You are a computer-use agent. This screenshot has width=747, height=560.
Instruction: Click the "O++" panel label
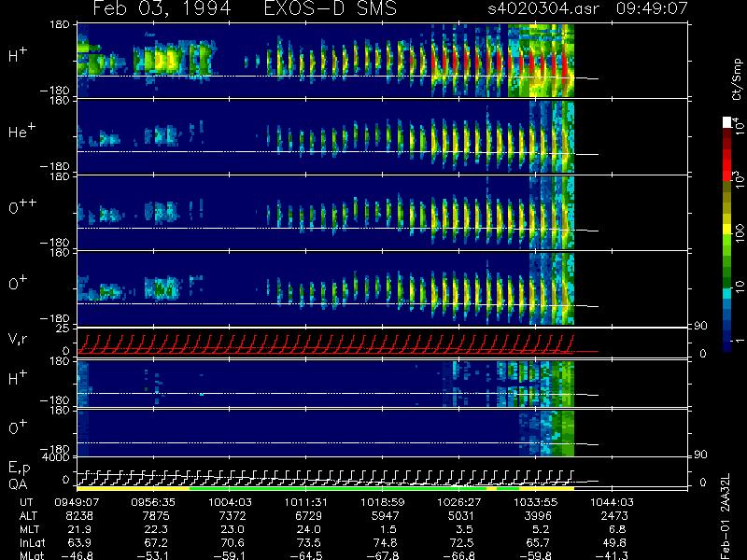point(22,206)
